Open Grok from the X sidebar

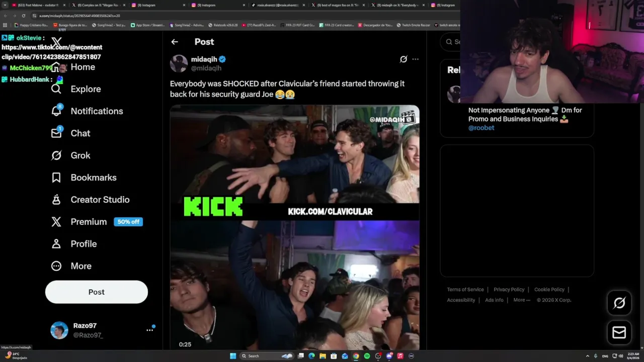pos(70,155)
